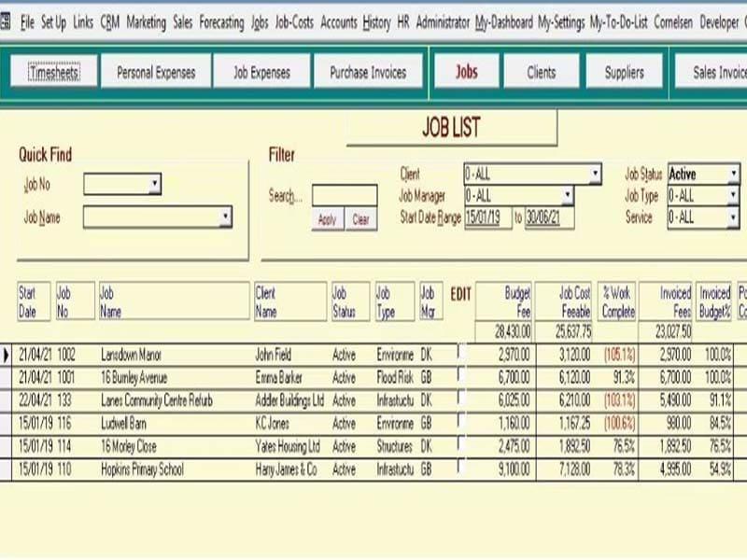747x560 pixels.
Task: Open the Forecasting menu
Action: (x=221, y=21)
